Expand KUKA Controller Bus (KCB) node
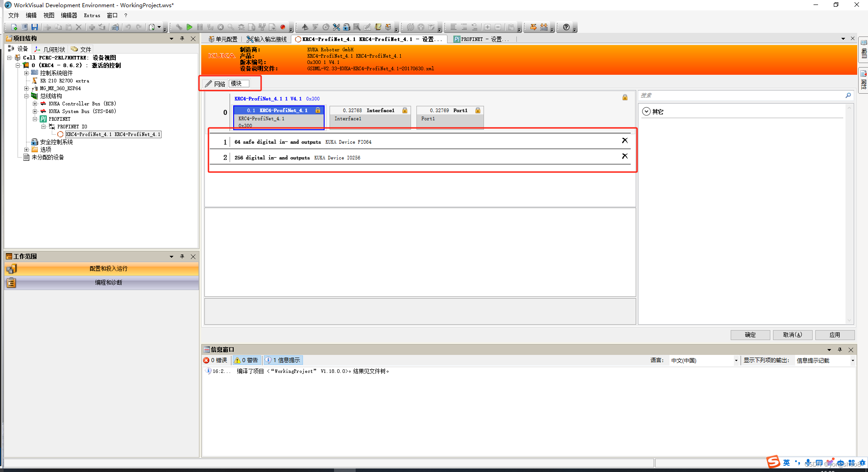 [x=35, y=104]
